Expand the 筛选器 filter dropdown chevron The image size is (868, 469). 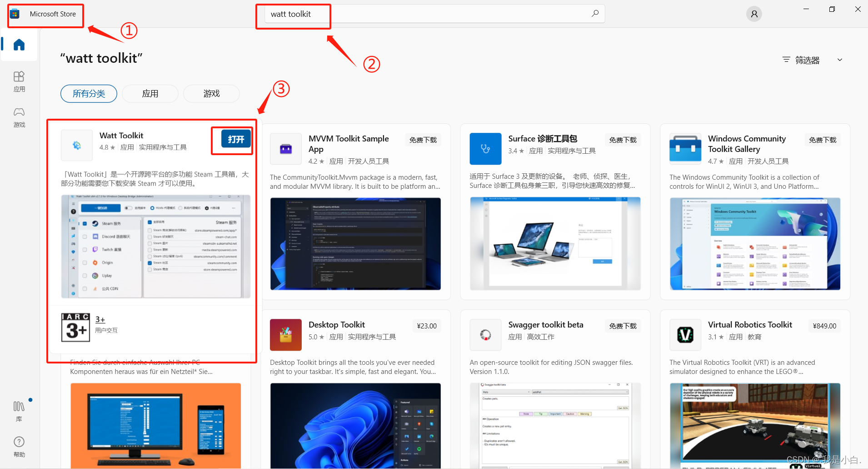tap(840, 60)
